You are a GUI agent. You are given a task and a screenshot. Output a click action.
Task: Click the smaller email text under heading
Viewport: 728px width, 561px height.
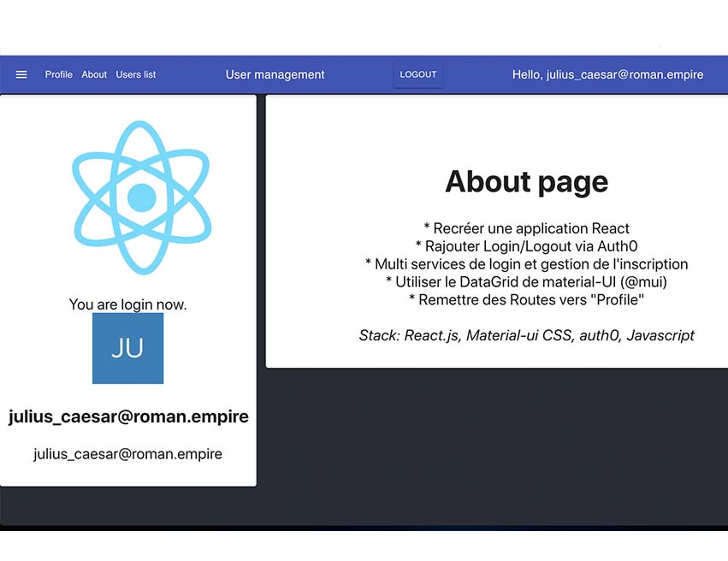click(x=127, y=454)
